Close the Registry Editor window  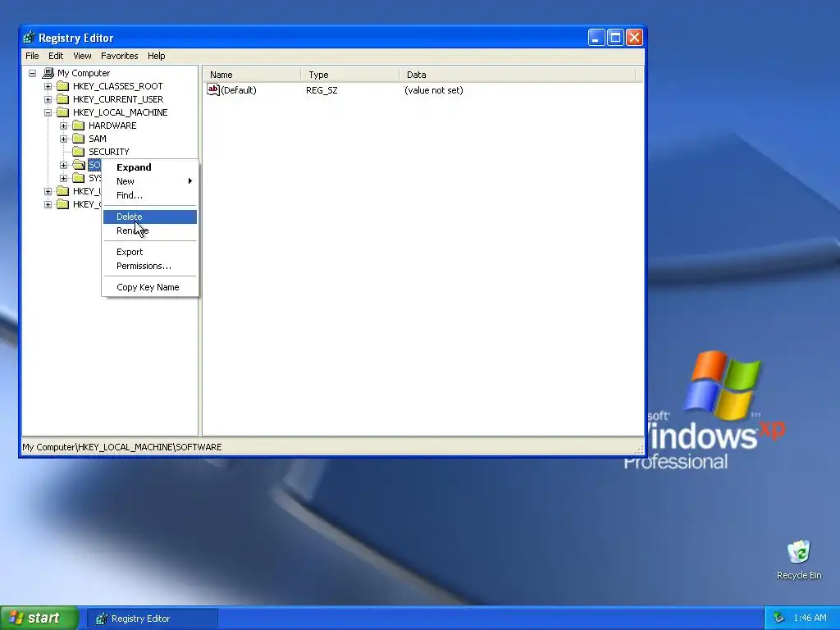[635, 38]
